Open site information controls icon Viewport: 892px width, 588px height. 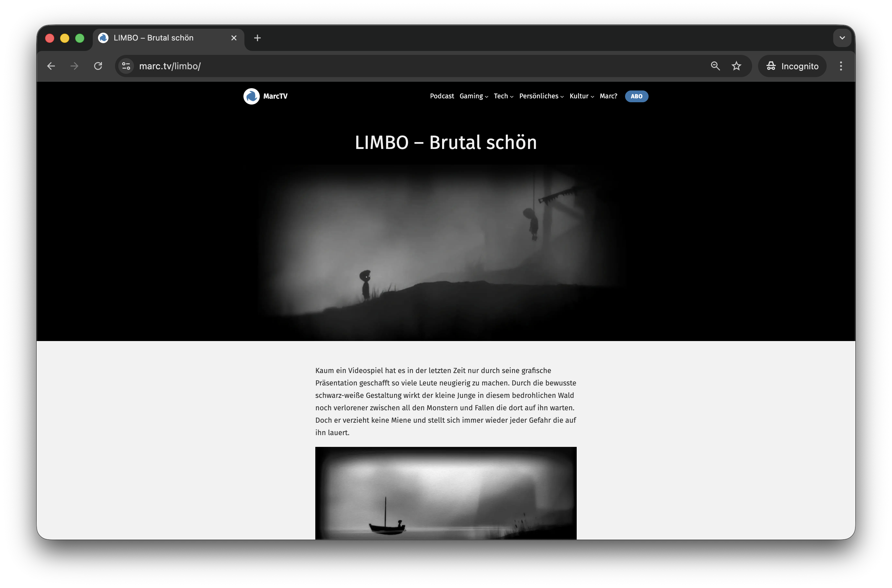click(126, 66)
